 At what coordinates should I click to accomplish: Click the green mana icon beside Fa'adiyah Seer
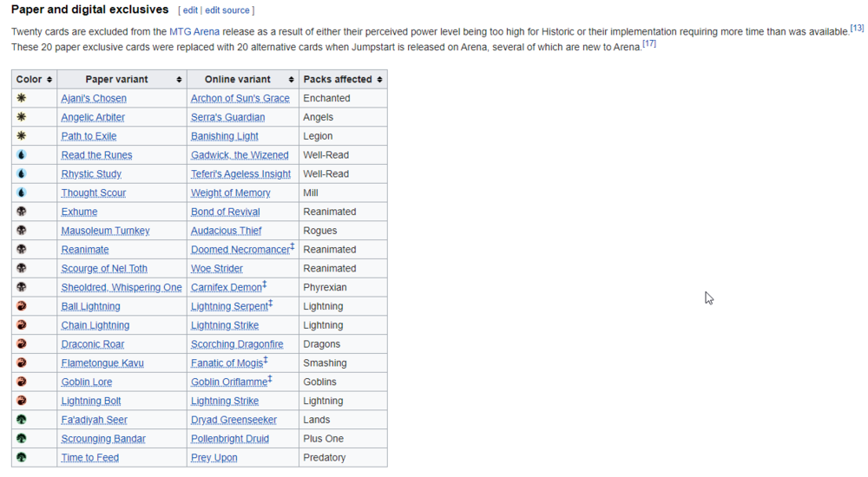(21, 420)
